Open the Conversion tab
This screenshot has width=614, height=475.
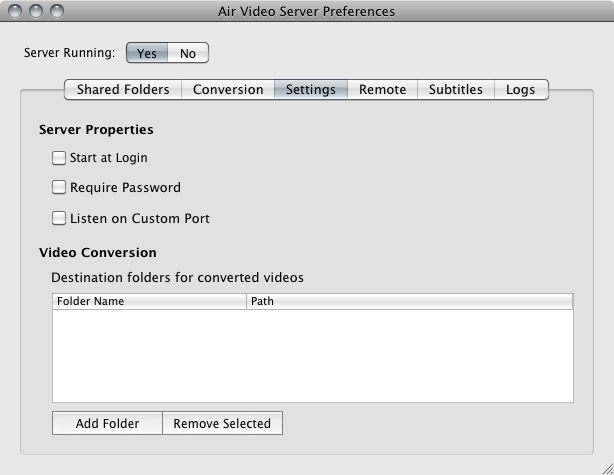[x=228, y=90]
